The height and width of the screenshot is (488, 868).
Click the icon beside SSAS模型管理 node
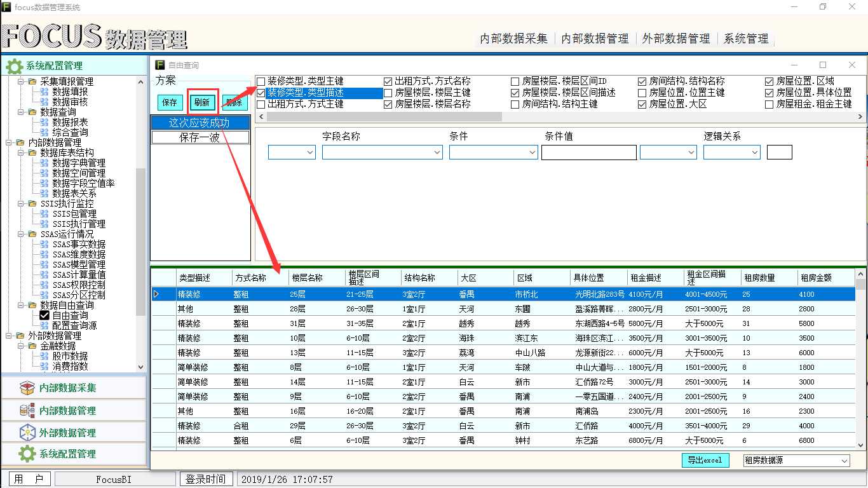[x=44, y=264]
